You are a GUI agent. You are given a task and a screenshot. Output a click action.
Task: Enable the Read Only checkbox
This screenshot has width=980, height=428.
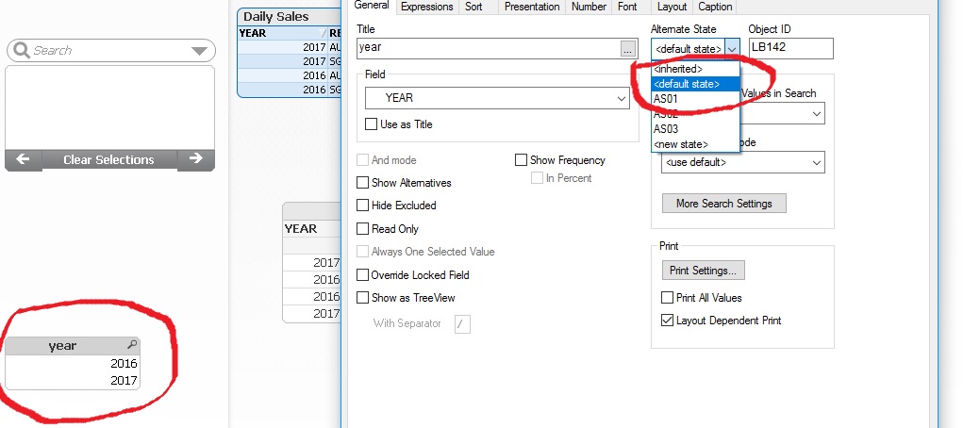click(x=362, y=229)
